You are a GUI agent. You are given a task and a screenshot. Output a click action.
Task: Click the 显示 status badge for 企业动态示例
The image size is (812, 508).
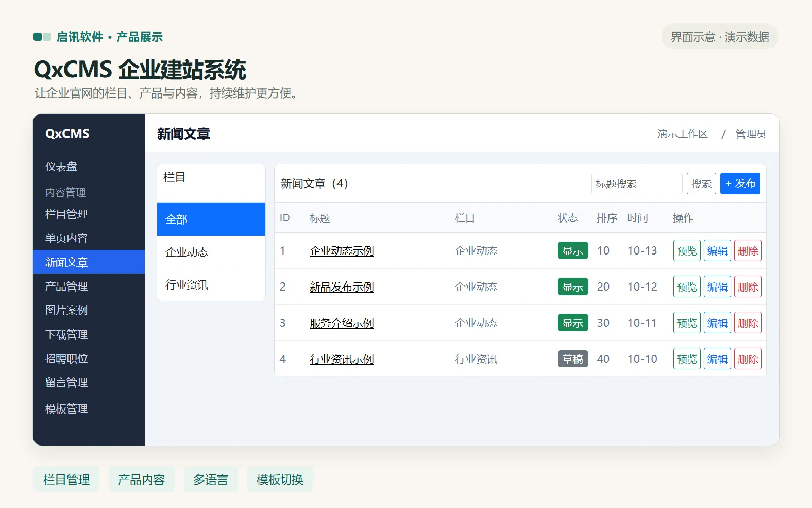[x=573, y=250]
